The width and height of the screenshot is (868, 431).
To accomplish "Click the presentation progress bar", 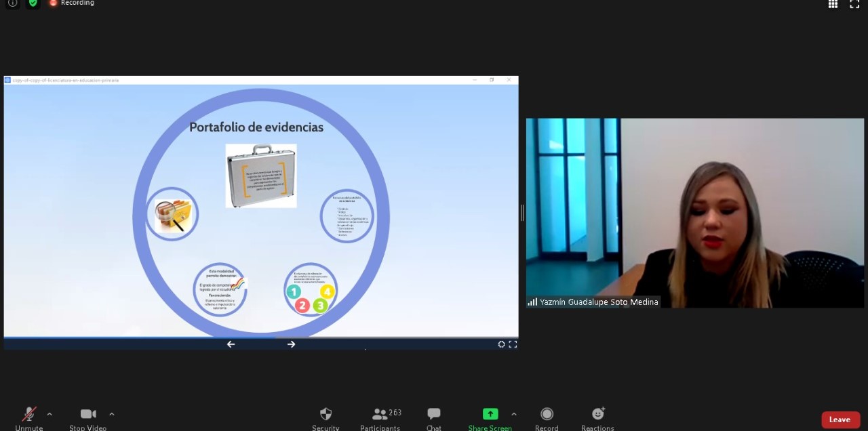I will tap(261, 337).
